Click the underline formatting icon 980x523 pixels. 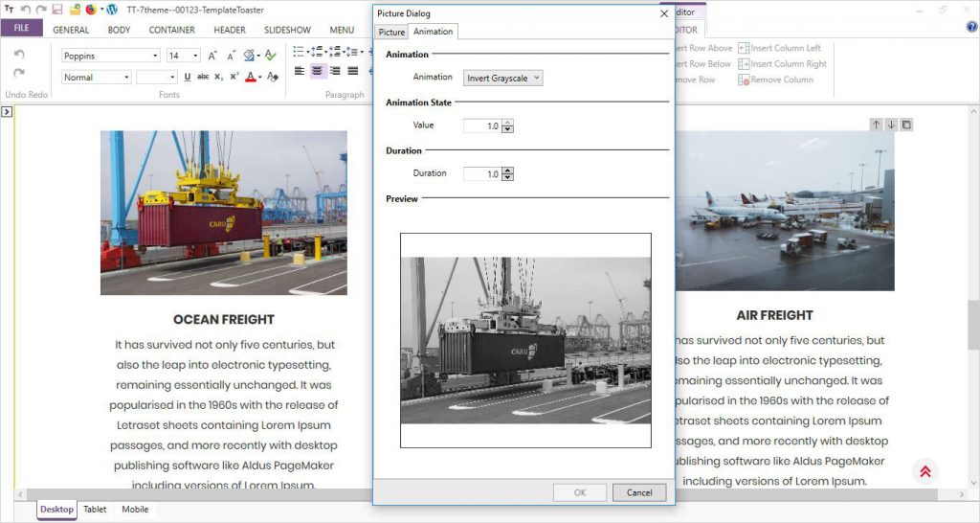point(188,77)
